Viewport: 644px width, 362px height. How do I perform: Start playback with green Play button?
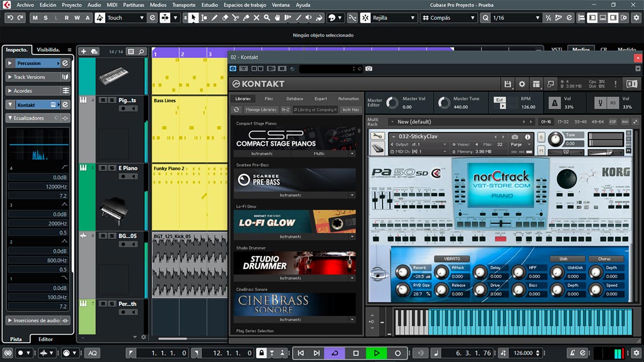pyautogui.click(x=376, y=353)
